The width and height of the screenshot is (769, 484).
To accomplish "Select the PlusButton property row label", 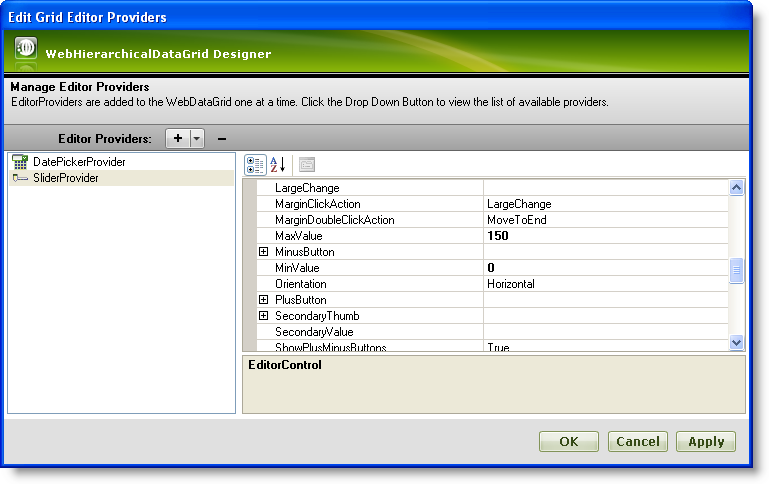I will [301, 300].
